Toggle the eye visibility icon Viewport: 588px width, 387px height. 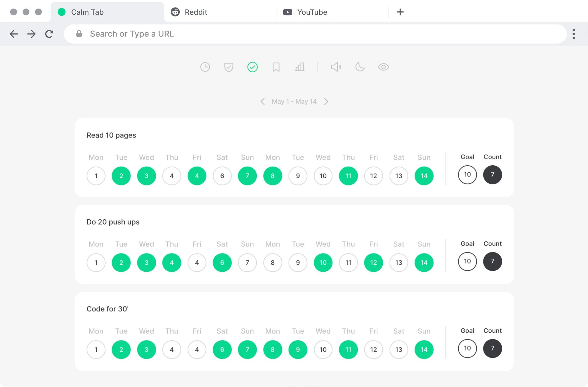[x=383, y=67]
